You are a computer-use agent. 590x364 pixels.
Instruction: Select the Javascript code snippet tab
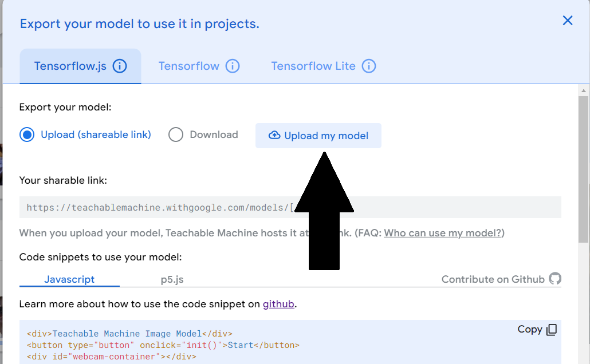pyautogui.click(x=69, y=279)
